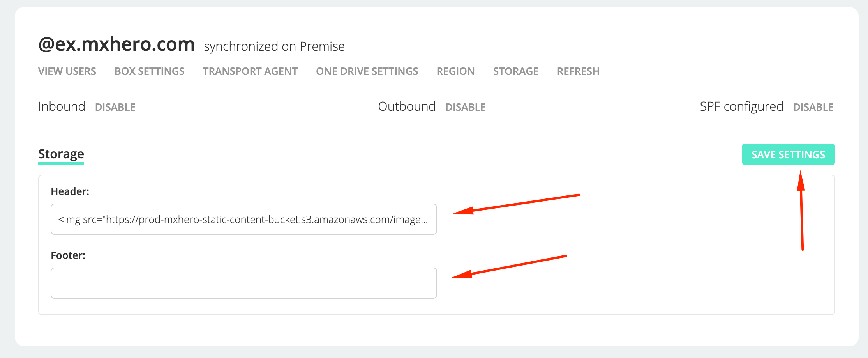Go to ONE DRIVE SETTINGS
Image resolution: width=868 pixels, height=358 pixels.
click(367, 71)
